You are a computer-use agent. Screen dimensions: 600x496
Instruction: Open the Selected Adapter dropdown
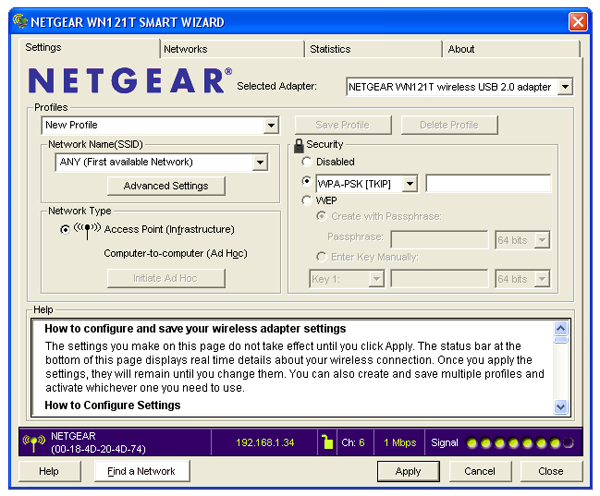point(565,87)
